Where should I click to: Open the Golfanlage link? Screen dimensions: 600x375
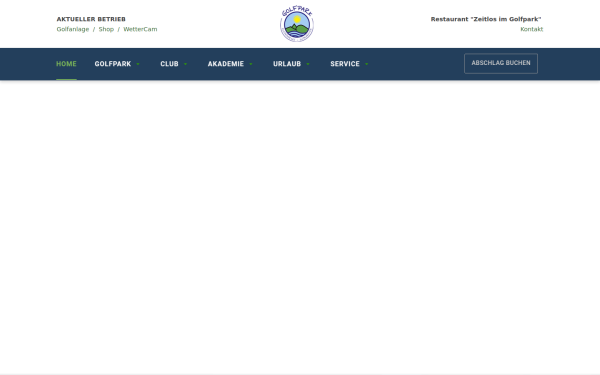(73, 29)
